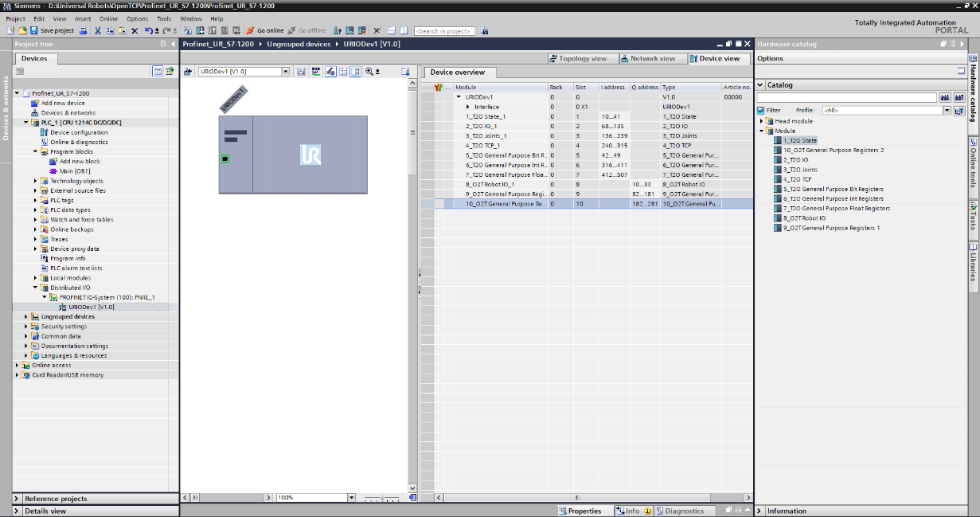The width and height of the screenshot is (980, 517).
Task: Select Devices & networks in the project tree
Action: tap(68, 113)
